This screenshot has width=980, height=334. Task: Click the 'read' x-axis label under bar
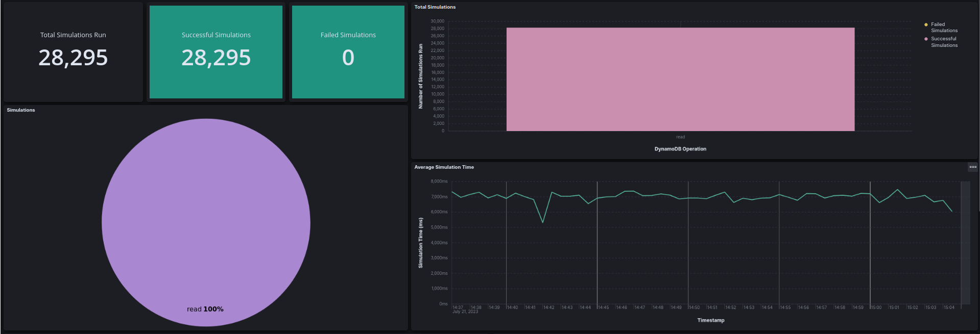click(680, 137)
